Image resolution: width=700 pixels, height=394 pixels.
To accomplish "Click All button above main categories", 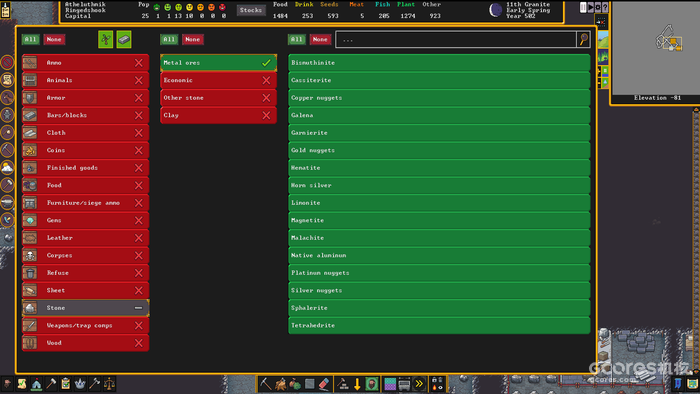I will click(x=30, y=39).
